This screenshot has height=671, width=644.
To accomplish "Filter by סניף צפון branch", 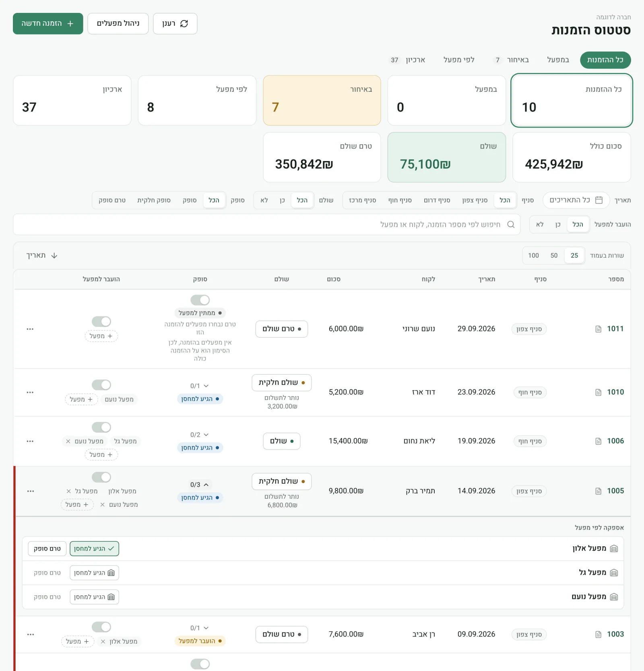I will click(x=475, y=200).
